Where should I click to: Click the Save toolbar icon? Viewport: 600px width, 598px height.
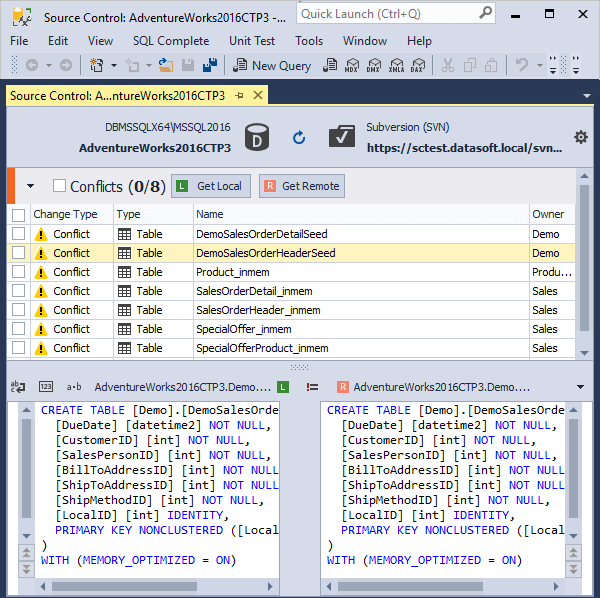(188, 65)
